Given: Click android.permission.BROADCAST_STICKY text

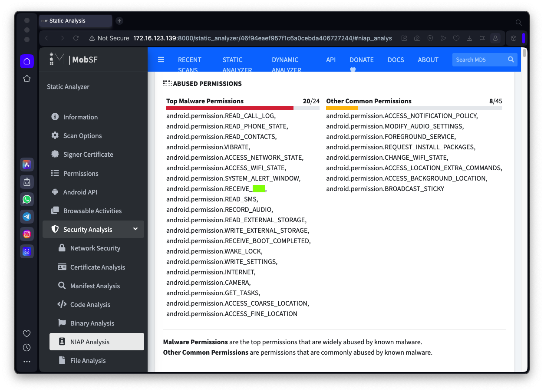Looking at the screenshot, I should pyautogui.click(x=385, y=189).
